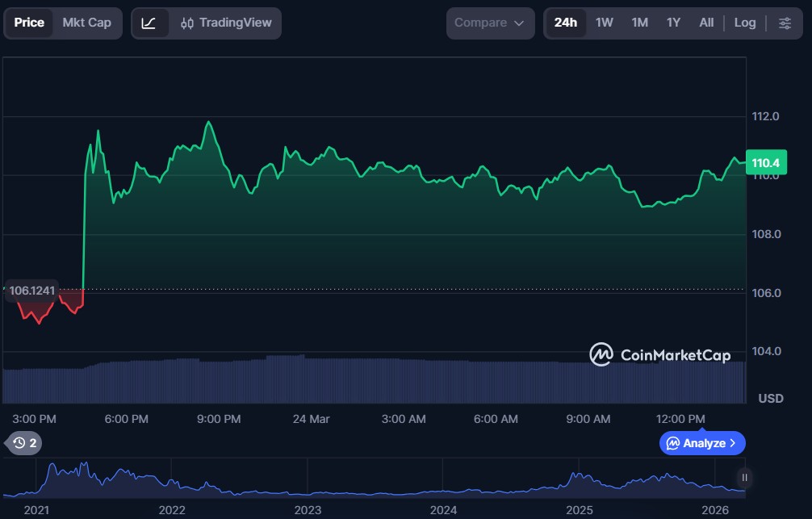Expand the Analyze chevron arrow

click(733, 443)
